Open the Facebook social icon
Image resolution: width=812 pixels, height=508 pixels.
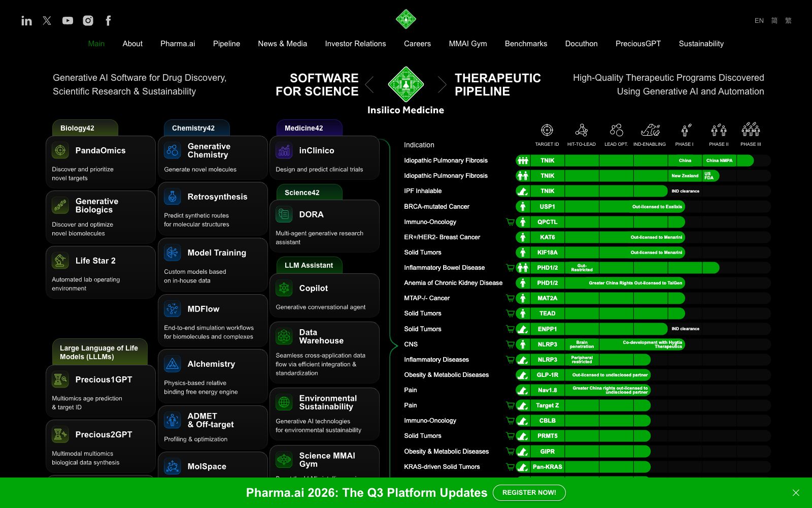click(108, 20)
